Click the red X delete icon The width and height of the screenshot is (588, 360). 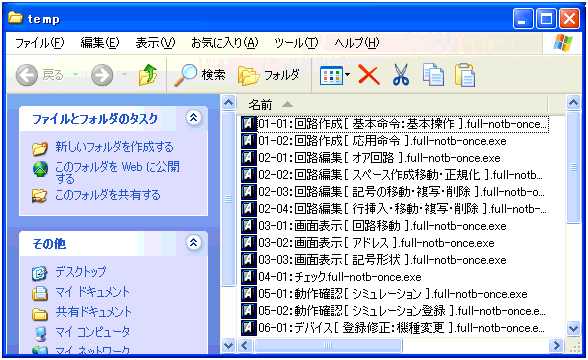[x=369, y=74]
